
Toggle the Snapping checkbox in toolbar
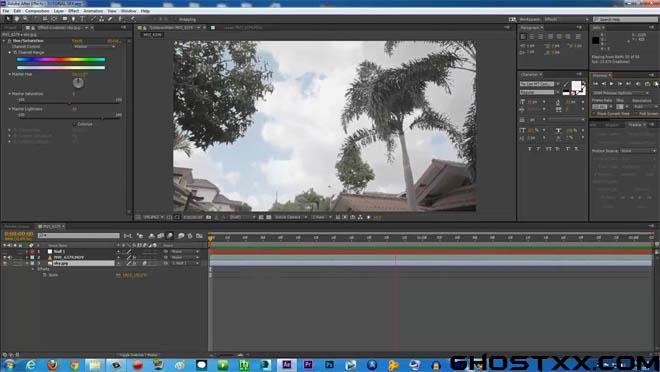pos(176,19)
